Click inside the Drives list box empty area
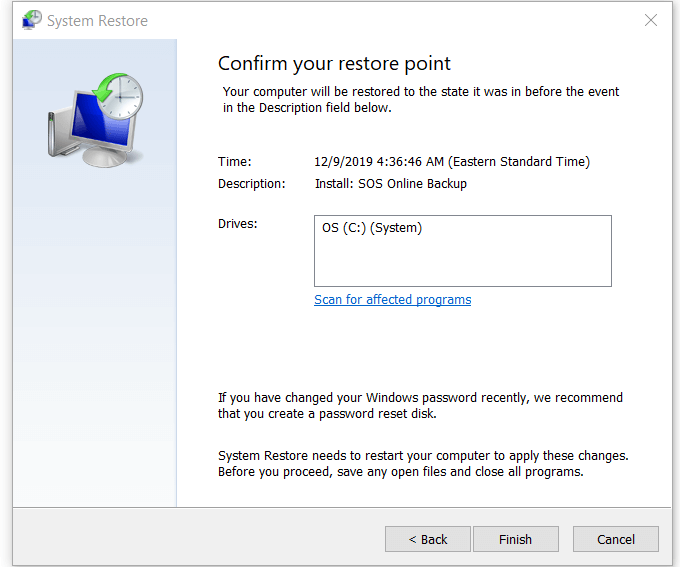The image size is (680, 567). coord(463,262)
